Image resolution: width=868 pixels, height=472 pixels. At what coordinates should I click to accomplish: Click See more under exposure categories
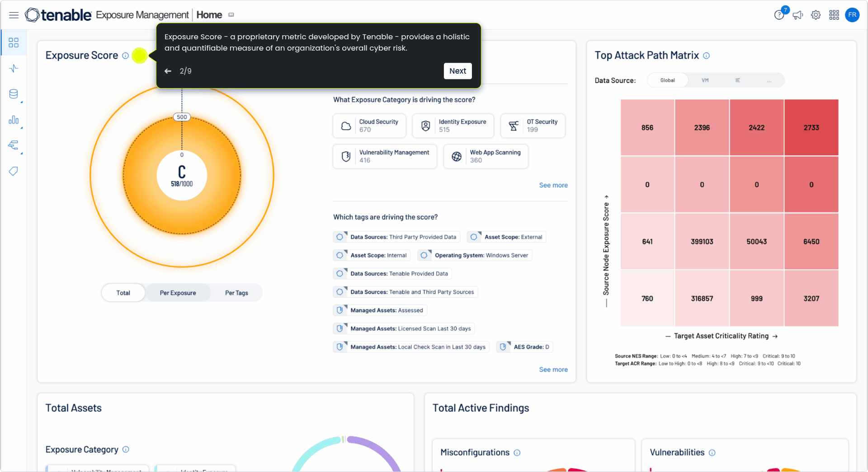point(553,185)
